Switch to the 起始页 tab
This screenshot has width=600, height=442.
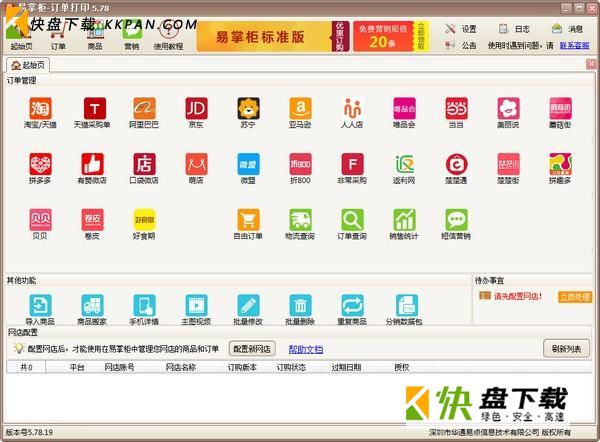click(x=28, y=65)
